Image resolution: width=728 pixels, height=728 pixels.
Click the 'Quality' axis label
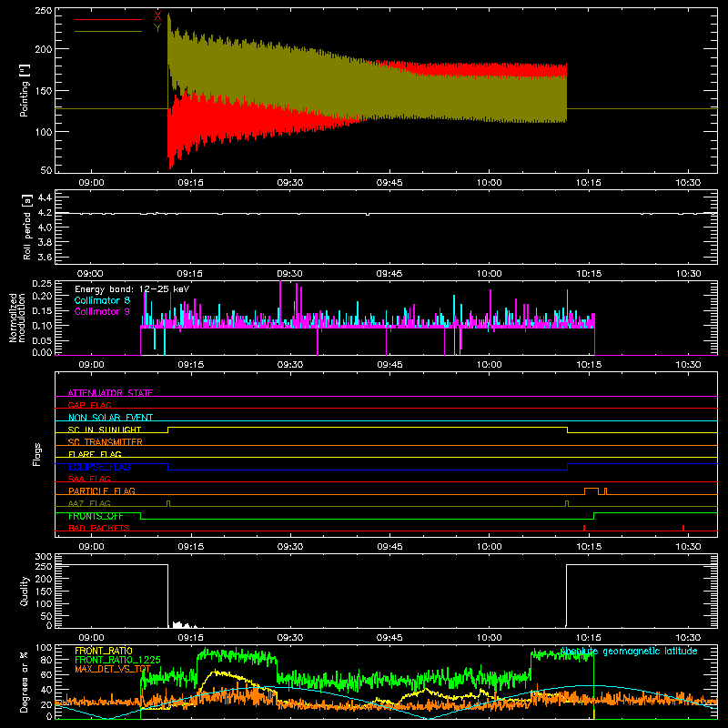(25, 591)
